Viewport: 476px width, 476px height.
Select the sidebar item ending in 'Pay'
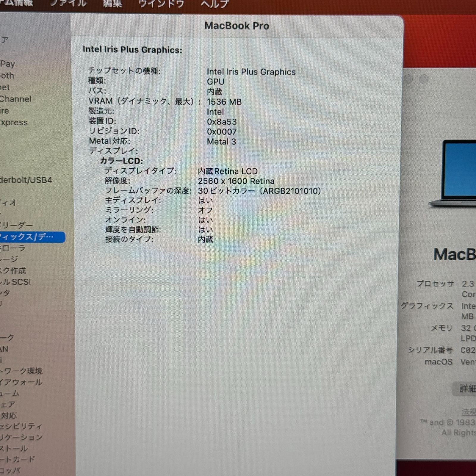pos(7,64)
